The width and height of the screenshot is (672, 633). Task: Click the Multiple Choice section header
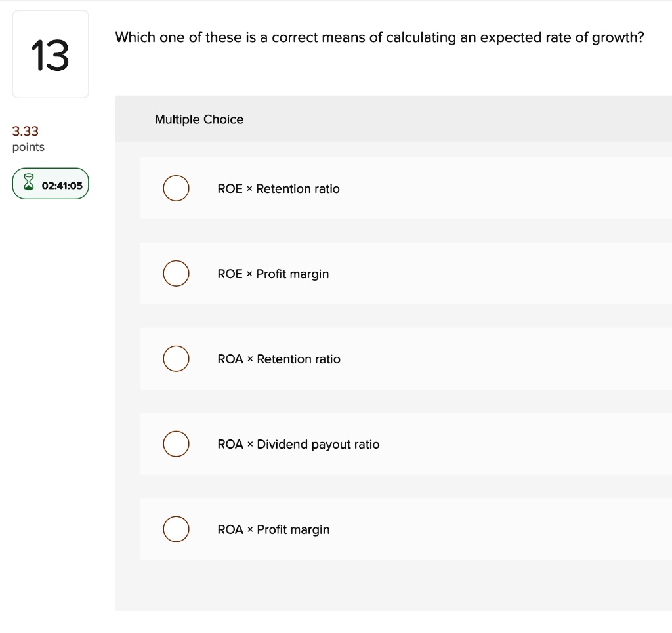tap(199, 119)
